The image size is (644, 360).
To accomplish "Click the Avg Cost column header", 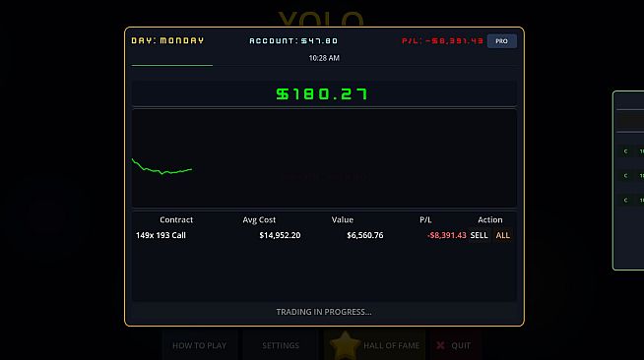I will pyautogui.click(x=259, y=219).
